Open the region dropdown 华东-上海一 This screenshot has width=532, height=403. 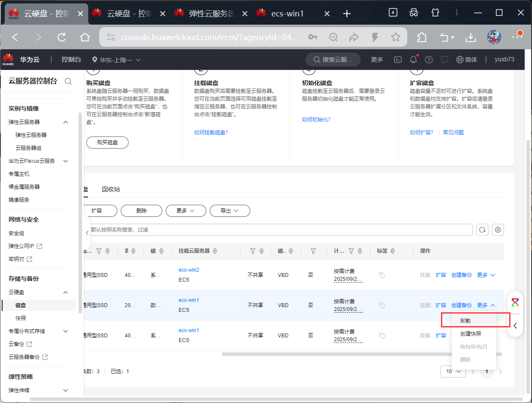coord(116,60)
